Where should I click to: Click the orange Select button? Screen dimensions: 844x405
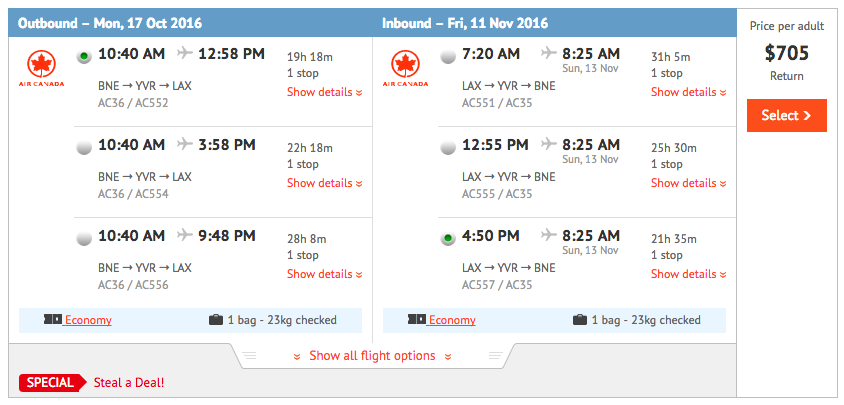pyautogui.click(x=786, y=115)
